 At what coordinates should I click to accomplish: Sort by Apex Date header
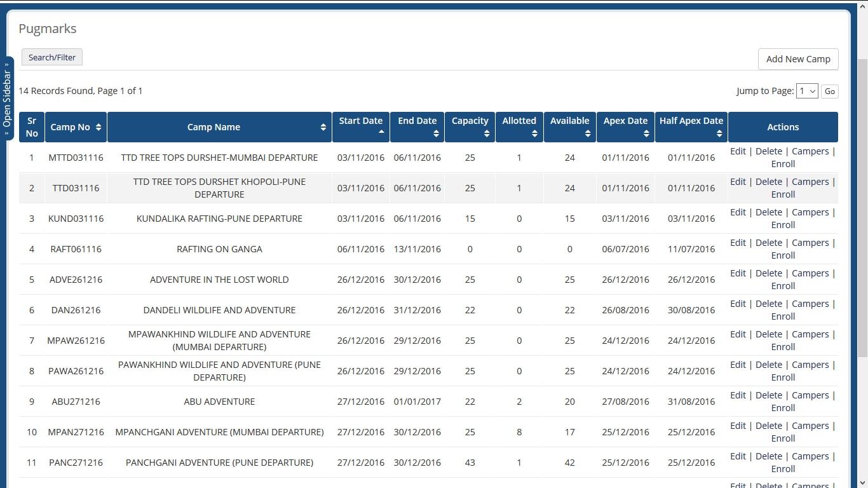625,127
